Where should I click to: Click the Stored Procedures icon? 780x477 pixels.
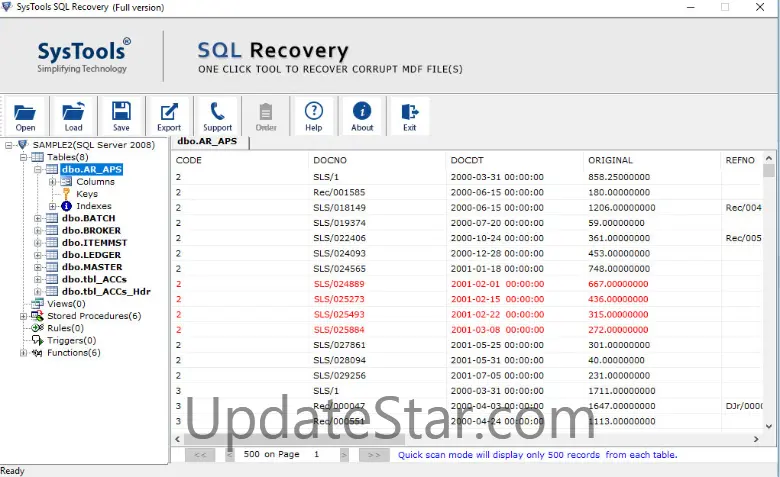pyautogui.click(x=37, y=316)
